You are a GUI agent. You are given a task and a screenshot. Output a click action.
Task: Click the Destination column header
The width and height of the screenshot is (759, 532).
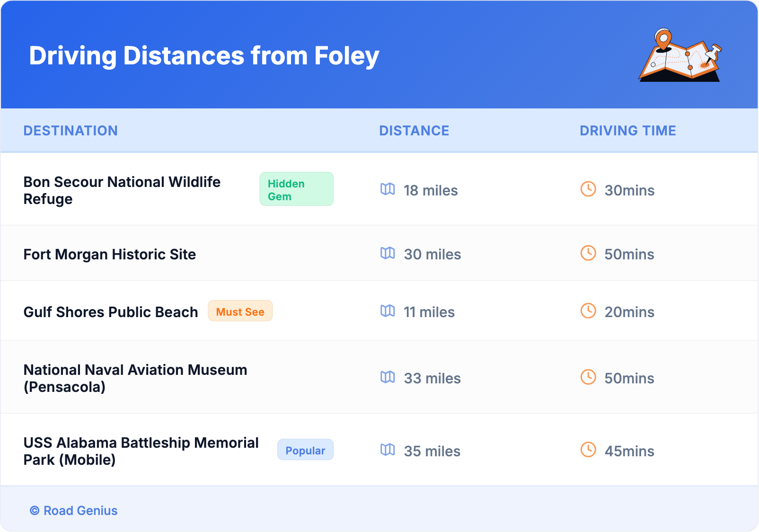71,131
